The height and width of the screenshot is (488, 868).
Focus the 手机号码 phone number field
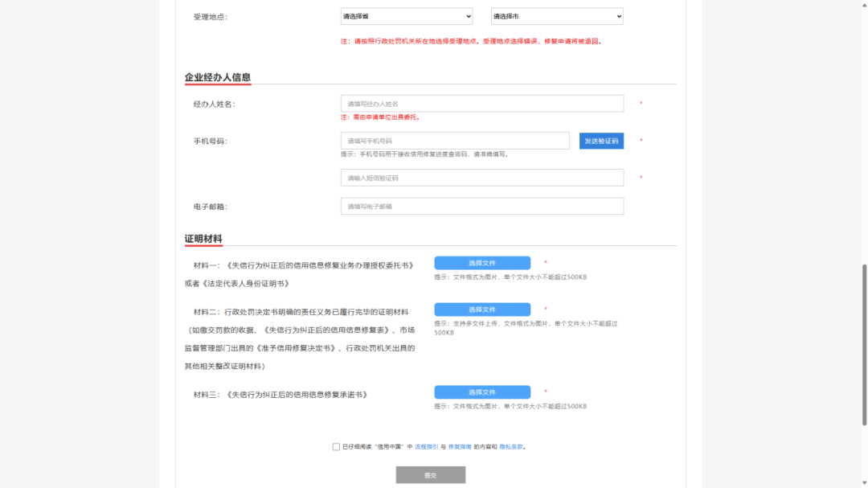pyautogui.click(x=454, y=141)
